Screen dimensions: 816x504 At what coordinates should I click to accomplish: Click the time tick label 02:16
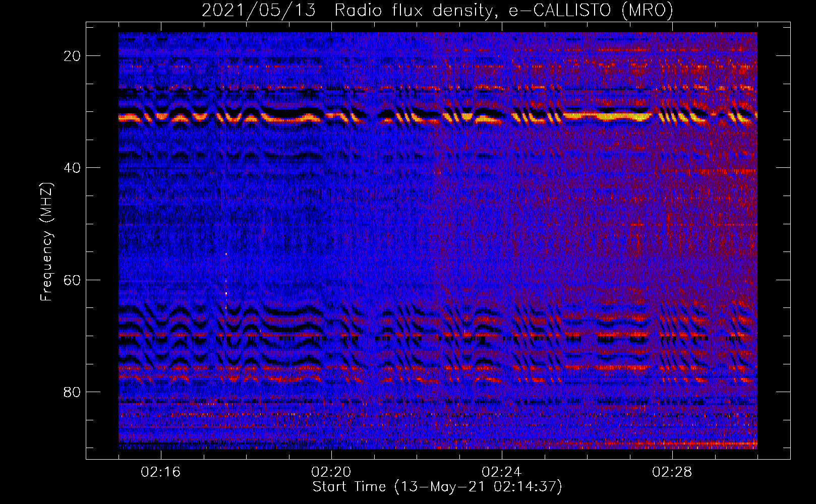click(x=161, y=472)
